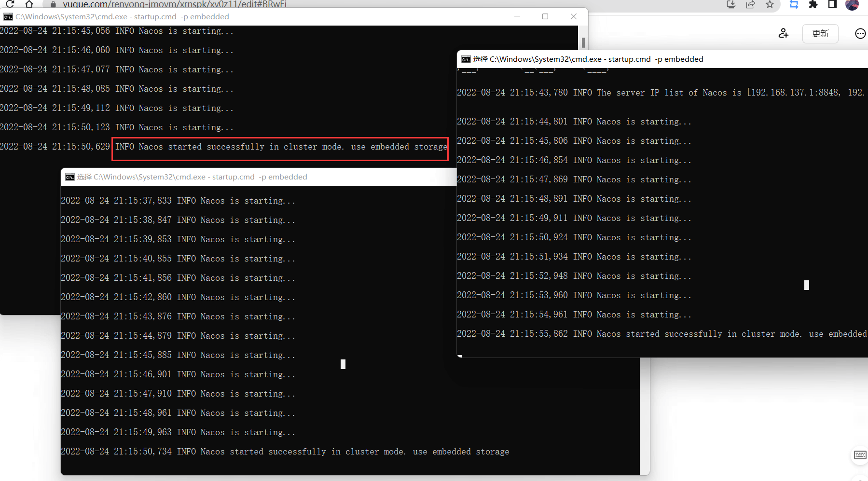The image size is (868, 481).
Task: Close the top-left cmd window
Action: [x=574, y=16]
